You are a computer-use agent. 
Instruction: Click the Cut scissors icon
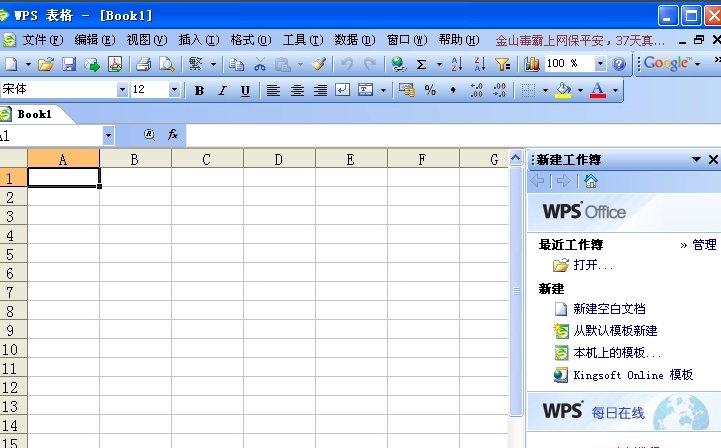(x=260, y=64)
